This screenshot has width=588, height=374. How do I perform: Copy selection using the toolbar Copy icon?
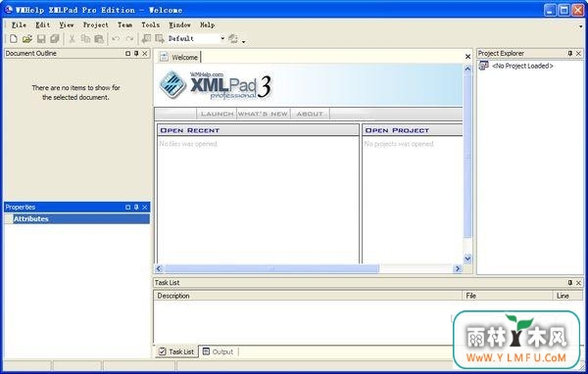click(x=85, y=38)
